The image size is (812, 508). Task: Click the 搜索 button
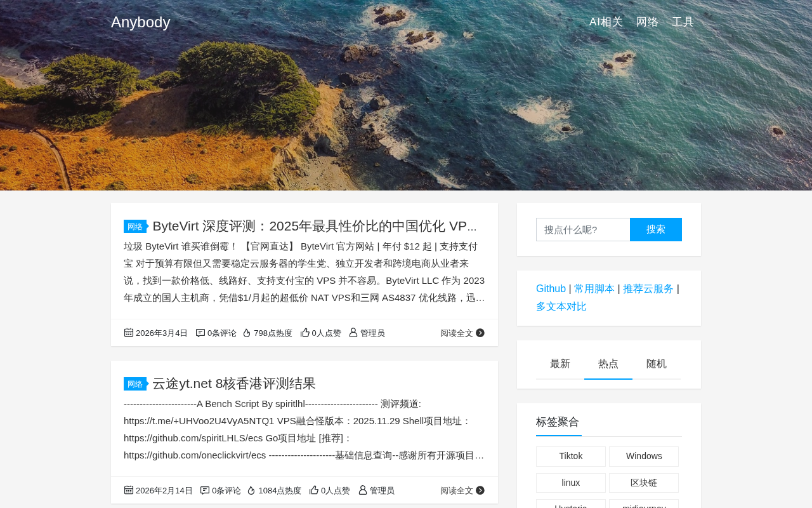(x=656, y=229)
